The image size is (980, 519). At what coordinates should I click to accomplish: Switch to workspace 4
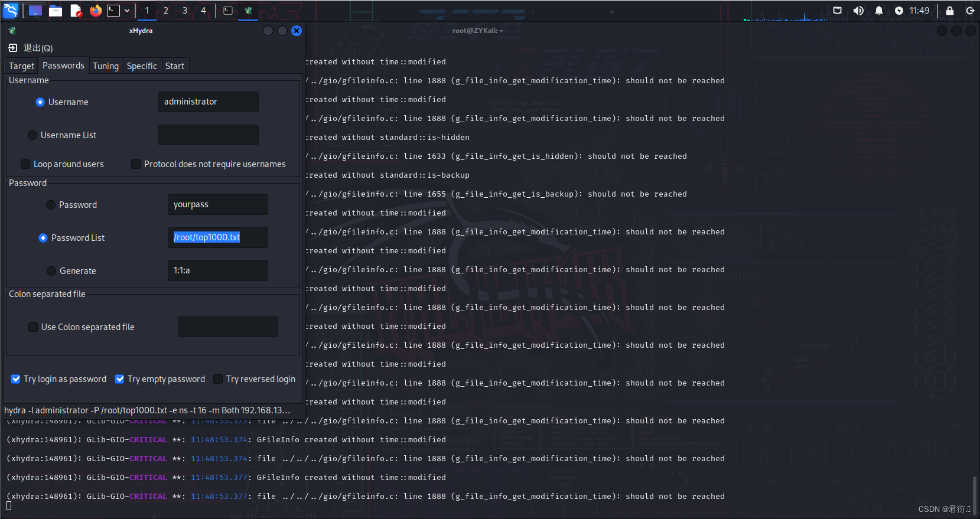point(204,11)
